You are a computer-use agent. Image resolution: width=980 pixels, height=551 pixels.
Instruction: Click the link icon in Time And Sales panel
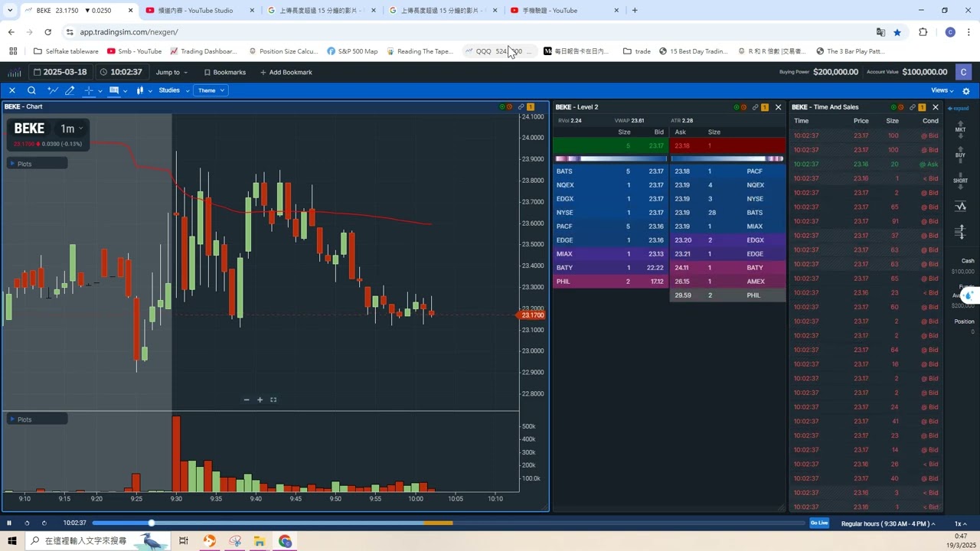point(912,107)
